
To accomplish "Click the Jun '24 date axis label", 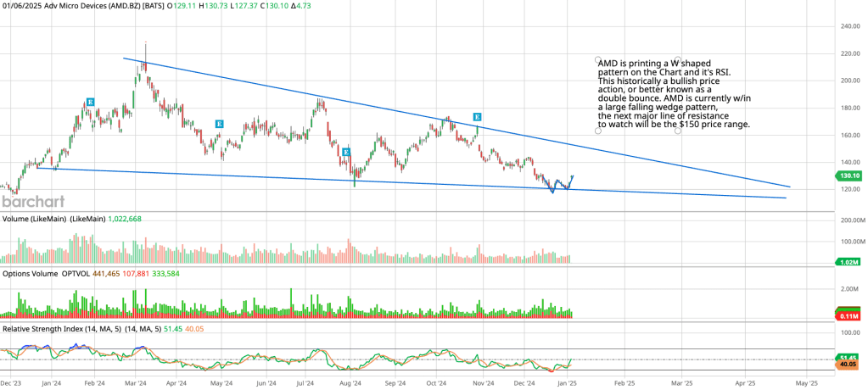I will [x=266, y=383].
